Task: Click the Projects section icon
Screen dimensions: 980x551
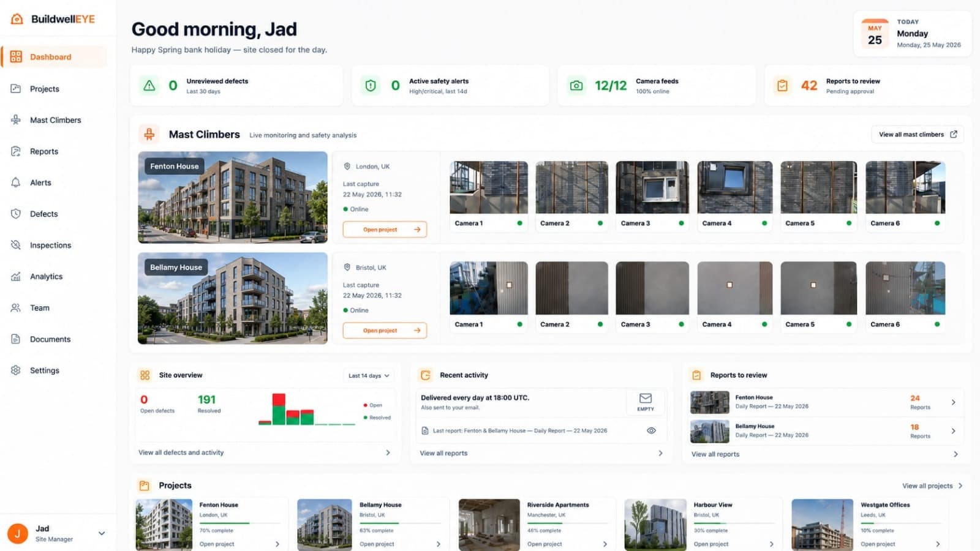Action: [x=145, y=485]
